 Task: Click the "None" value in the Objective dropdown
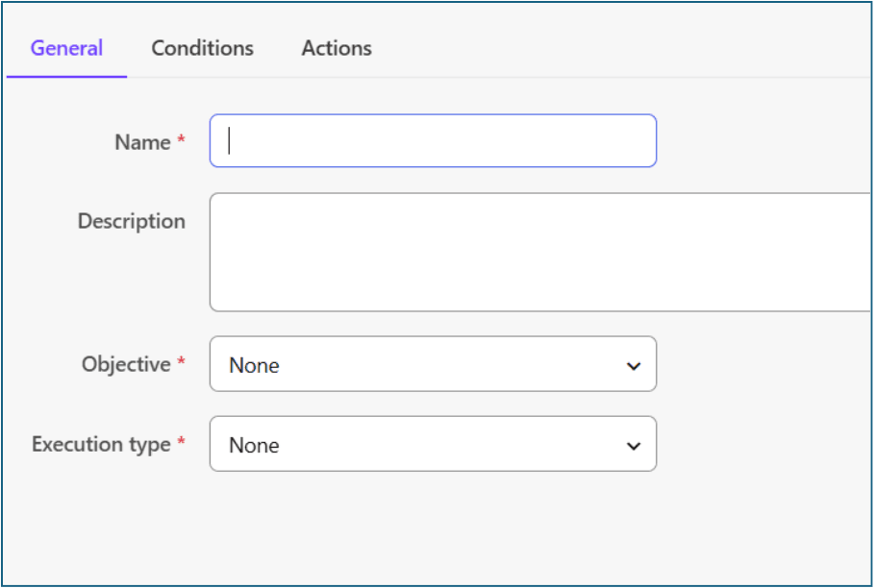(x=254, y=365)
